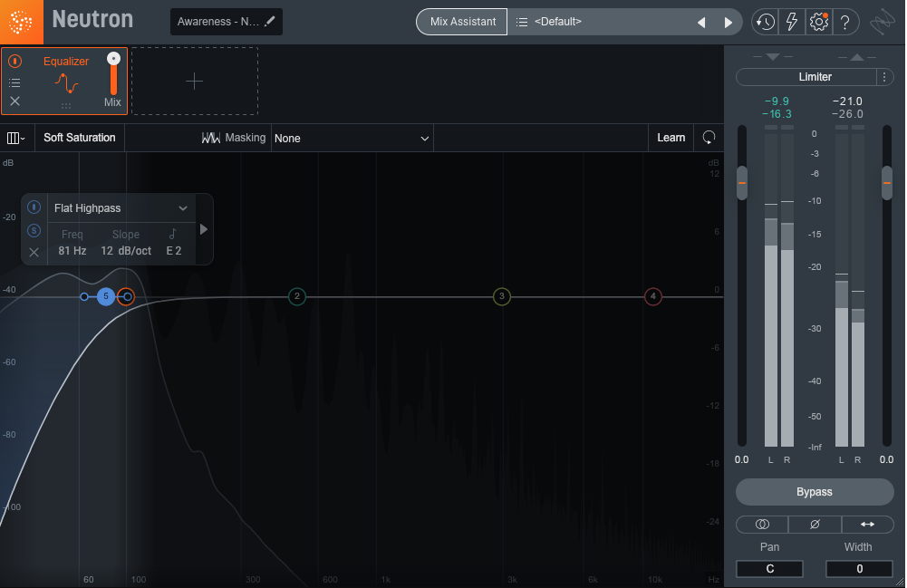Click the Bypass button
Viewport: 907px width, 588px height.
click(815, 492)
